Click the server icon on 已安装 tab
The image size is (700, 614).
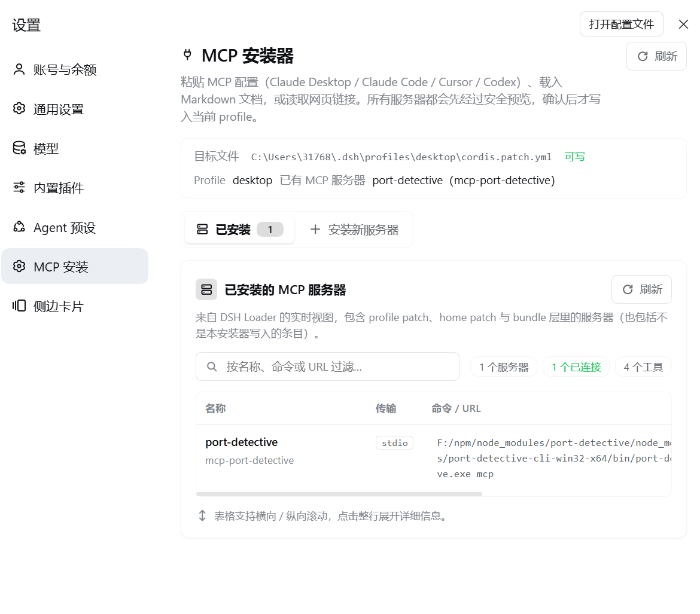click(202, 230)
